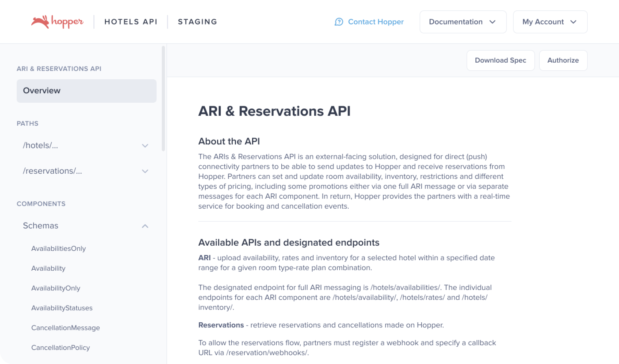Open the Documentation dropdown menu
The width and height of the screenshot is (619, 364).
coord(463,22)
